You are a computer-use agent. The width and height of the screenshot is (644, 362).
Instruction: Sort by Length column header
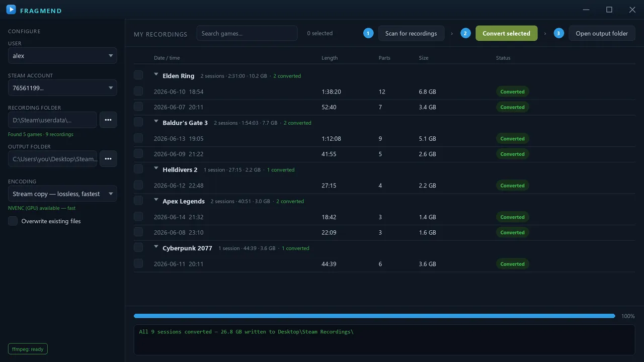(330, 58)
